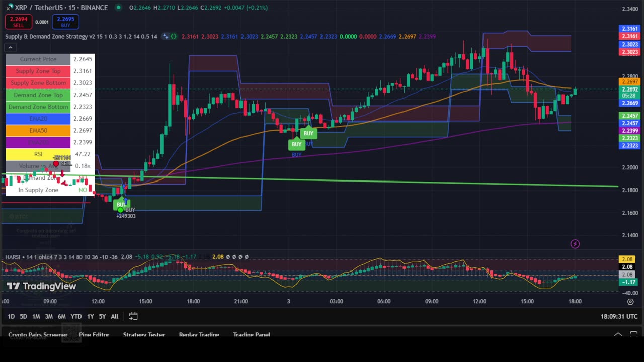This screenshot has height=362, width=644.
Task: Select the 5Y time range
Action: (102, 316)
